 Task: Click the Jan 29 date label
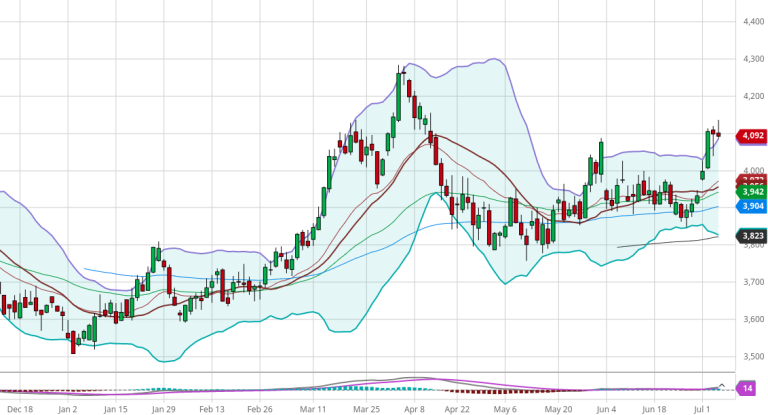click(x=163, y=409)
